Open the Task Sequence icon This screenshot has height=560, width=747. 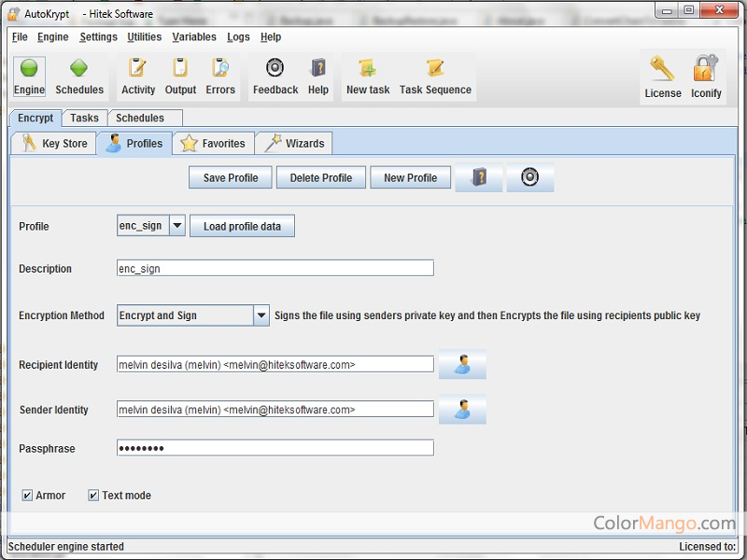coord(435,77)
